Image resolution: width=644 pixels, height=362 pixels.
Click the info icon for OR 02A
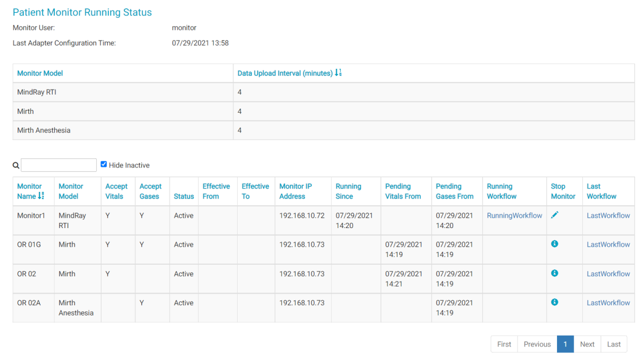tap(554, 302)
